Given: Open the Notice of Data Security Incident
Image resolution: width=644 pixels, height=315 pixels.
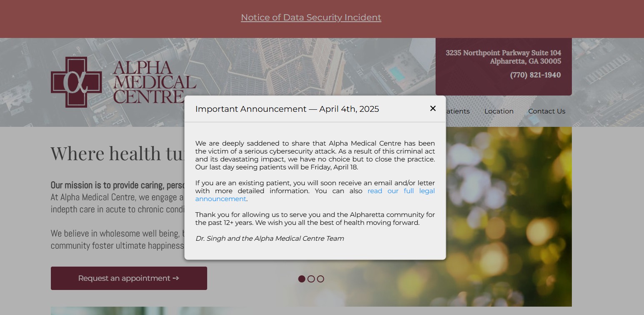Looking at the screenshot, I should pyautogui.click(x=311, y=18).
